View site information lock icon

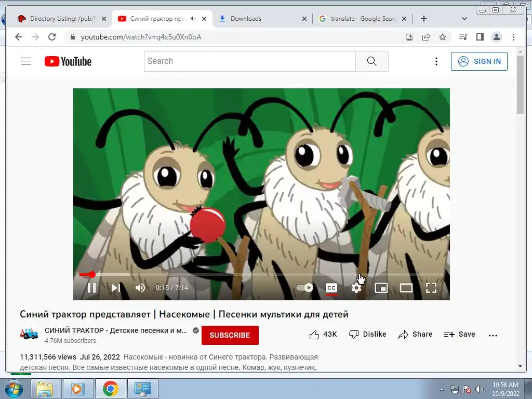tap(72, 37)
